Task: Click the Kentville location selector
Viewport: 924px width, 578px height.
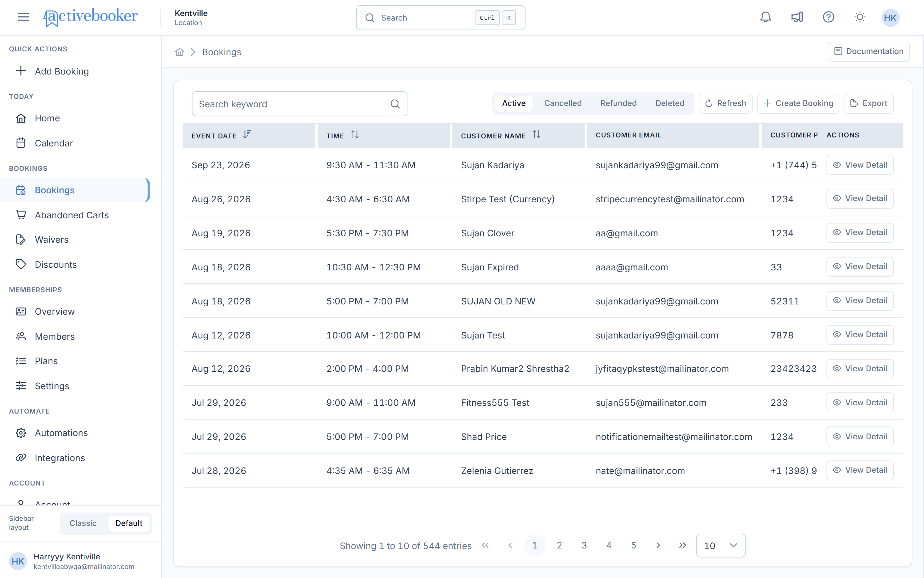Action: [191, 18]
